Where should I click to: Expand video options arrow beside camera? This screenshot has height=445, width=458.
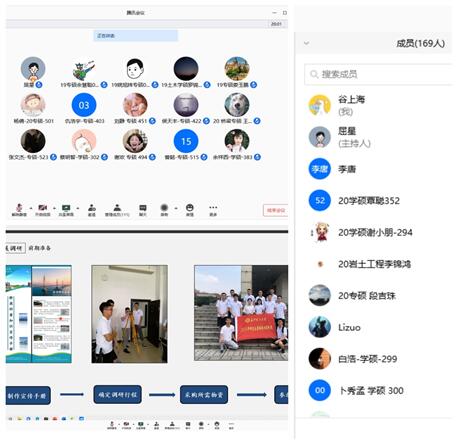point(54,208)
